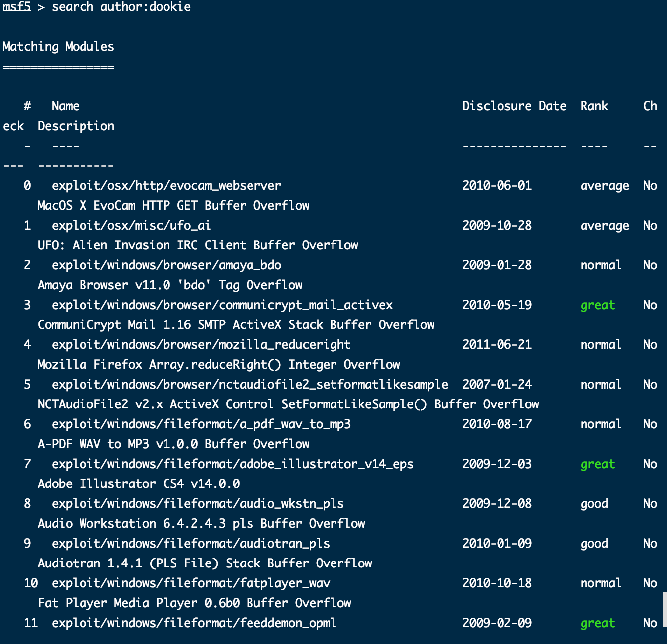
Task: Click 'good' rank of audio_wkstn_pls row
Action: pos(594,504)
